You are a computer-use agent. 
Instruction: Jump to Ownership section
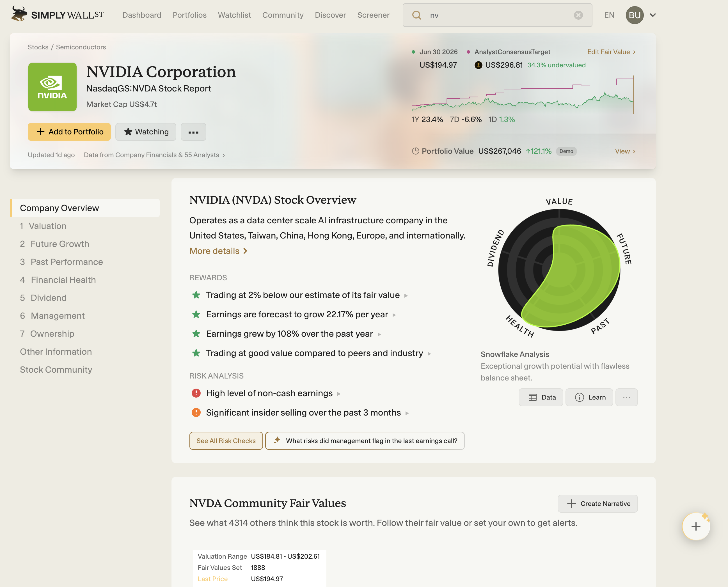click(47, 333)
